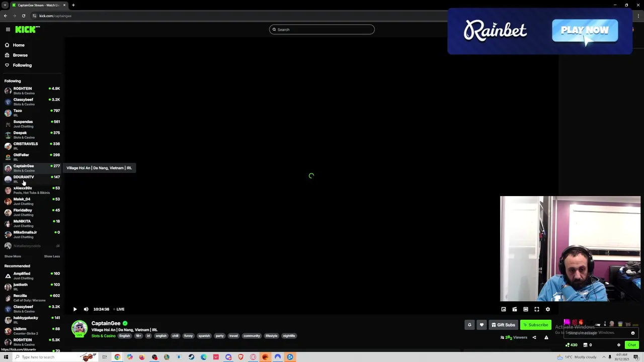Open the chat emoji picker
The width and height of the screenshot is (644, 362).
click(633, 333)
